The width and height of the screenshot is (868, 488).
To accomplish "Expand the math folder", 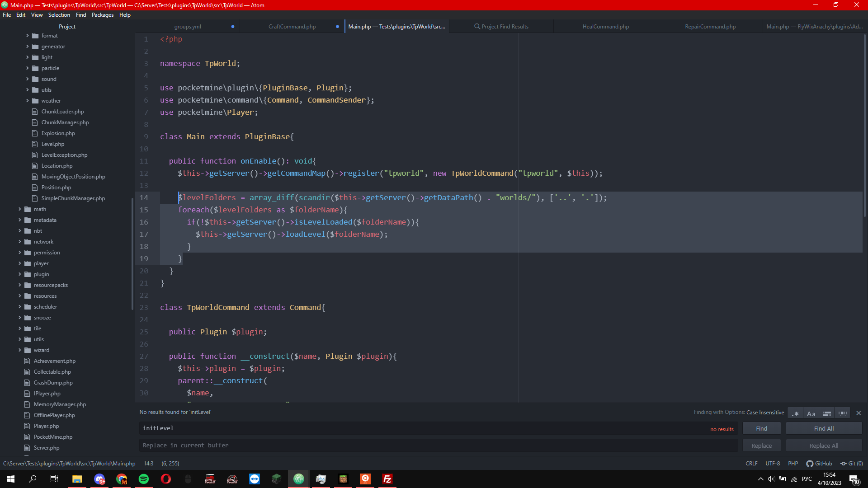I will click(x=20, y=209).
